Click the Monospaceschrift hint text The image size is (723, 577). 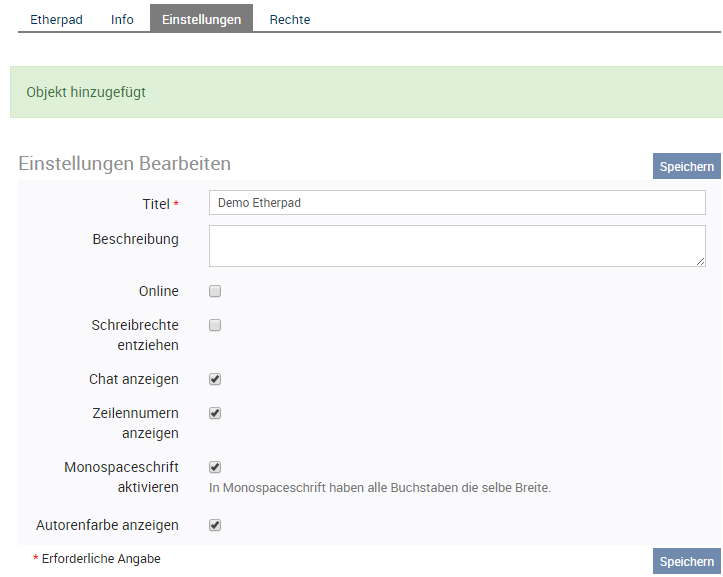click(380, 488)
